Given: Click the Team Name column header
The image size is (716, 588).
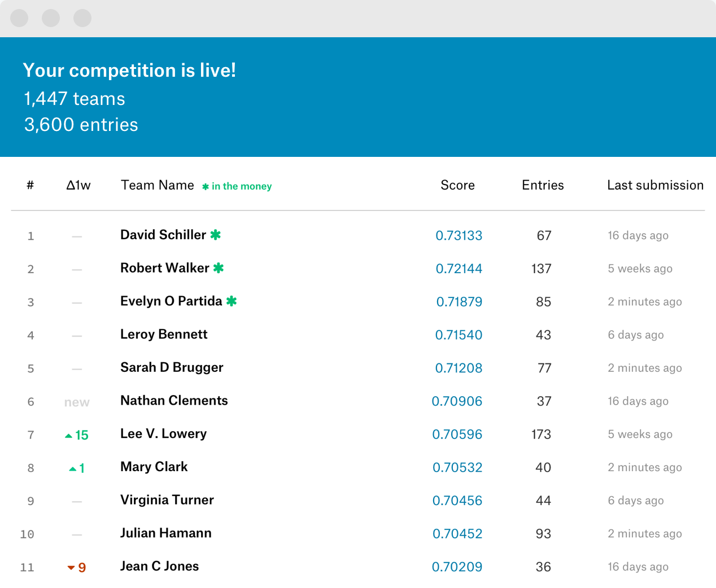Looking at the screenshot, I should (x=157, y=185).
